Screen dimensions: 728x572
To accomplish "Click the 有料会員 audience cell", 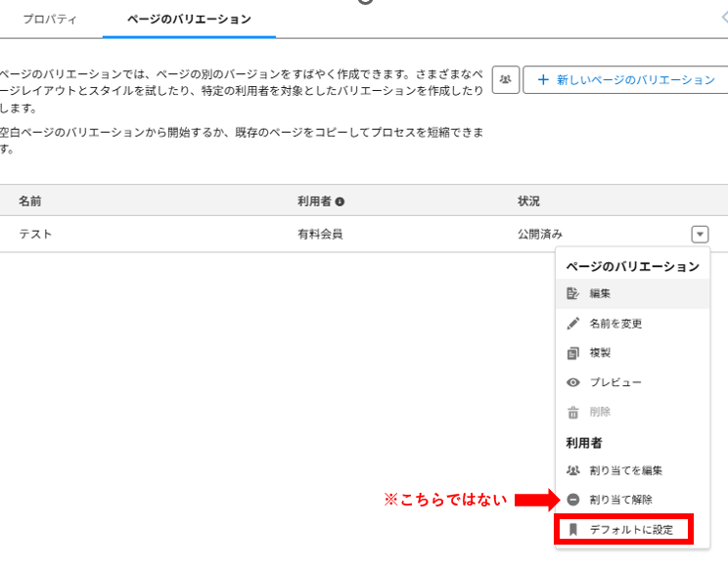I will click(320, 235).
